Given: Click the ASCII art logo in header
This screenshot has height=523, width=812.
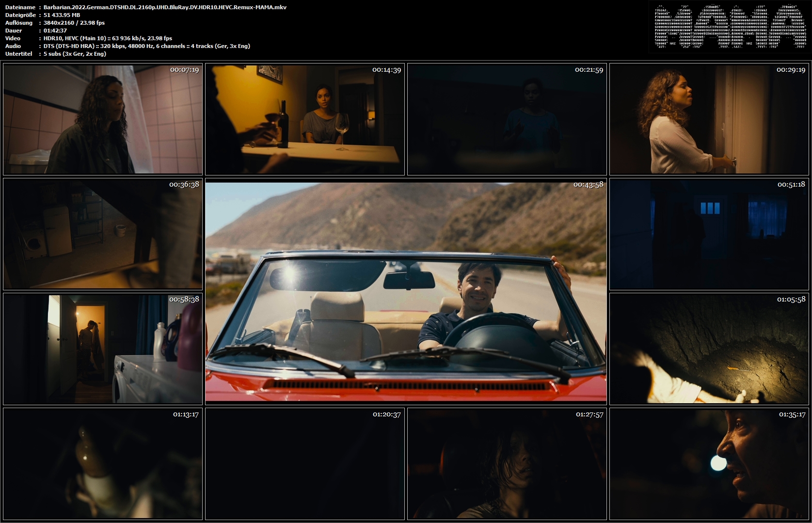Looking at the screenshot, I should tap(730, 27).
